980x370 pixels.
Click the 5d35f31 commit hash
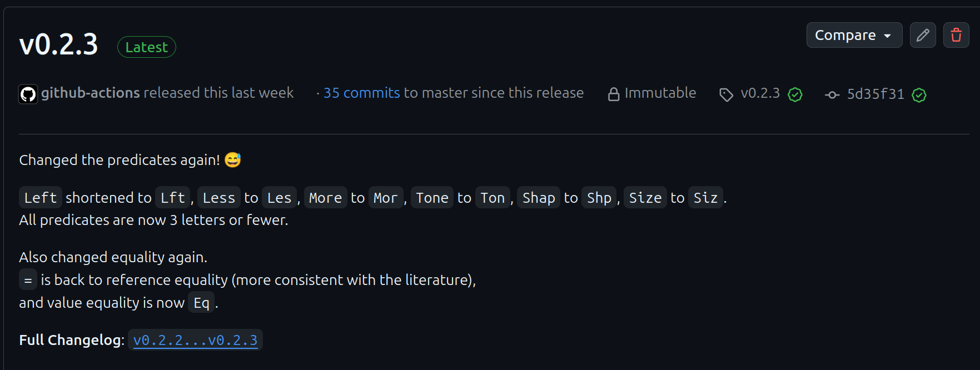click(x=875, y=94)
